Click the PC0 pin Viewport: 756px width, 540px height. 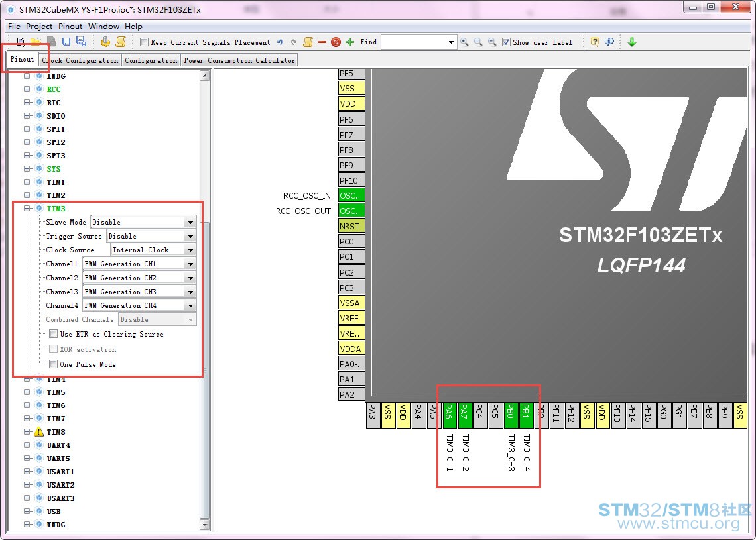pyautogui.click(x=351, y=241)
